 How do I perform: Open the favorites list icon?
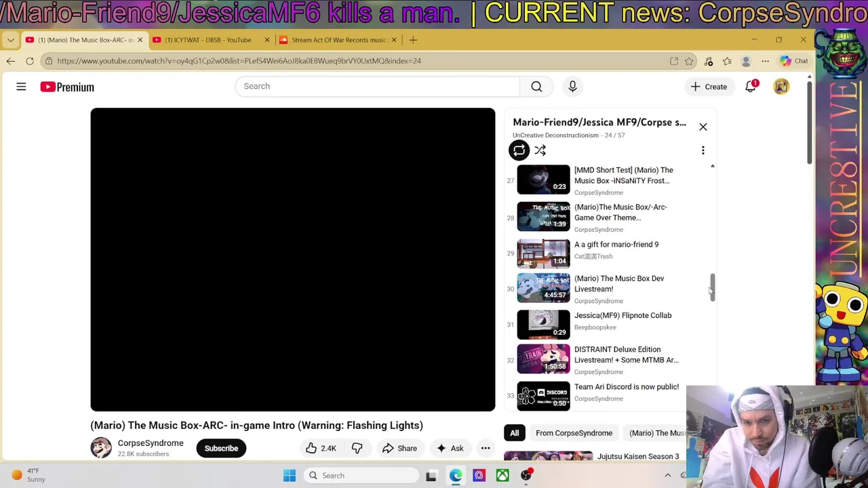coord(727,61)
